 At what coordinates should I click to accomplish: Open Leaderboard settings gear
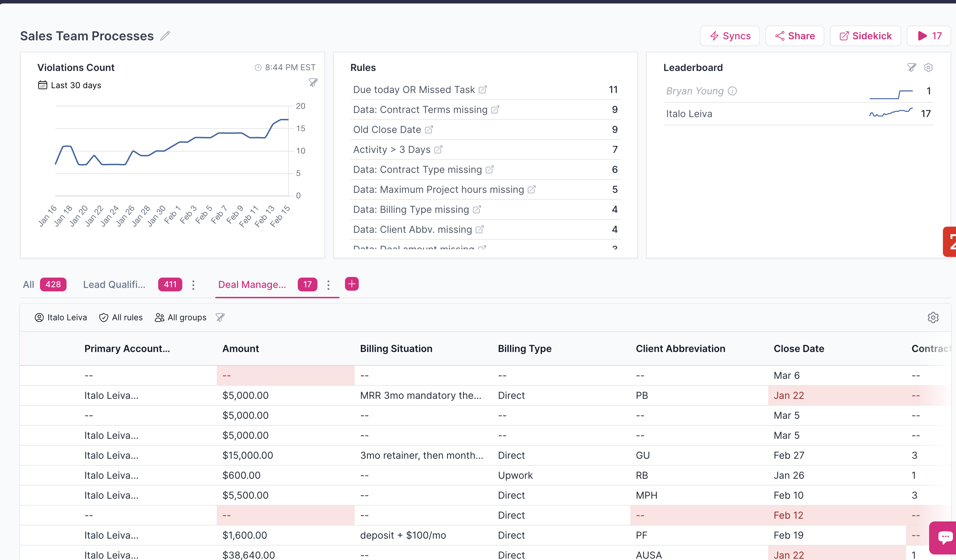point(928,68)
